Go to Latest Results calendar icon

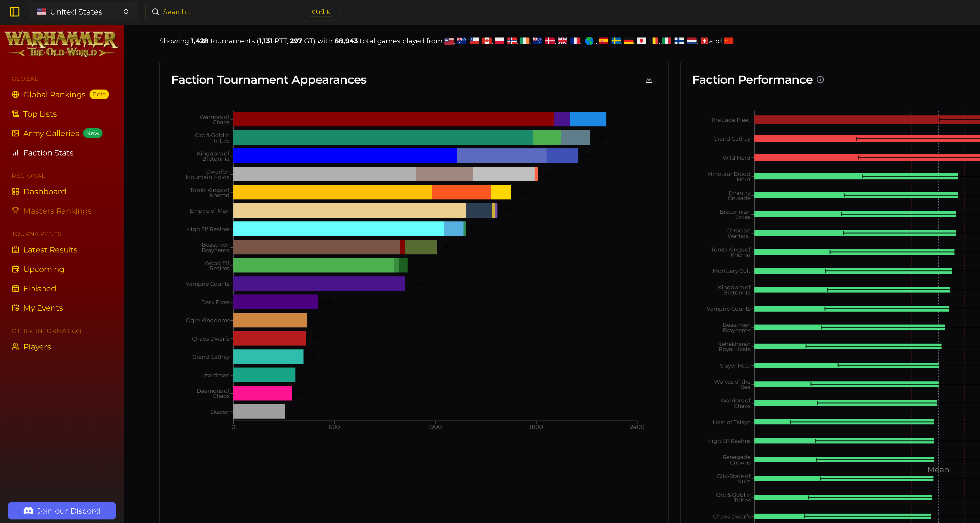[15, 250]
